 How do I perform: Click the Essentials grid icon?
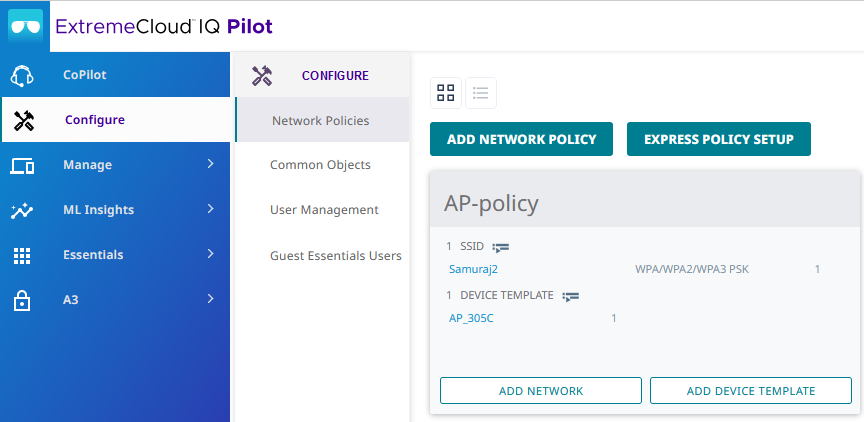(22, 256)
